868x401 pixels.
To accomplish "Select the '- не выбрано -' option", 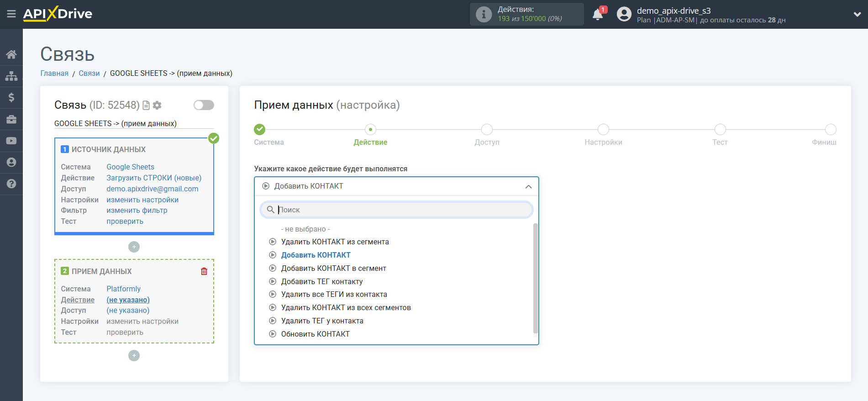I will (305, 229).
